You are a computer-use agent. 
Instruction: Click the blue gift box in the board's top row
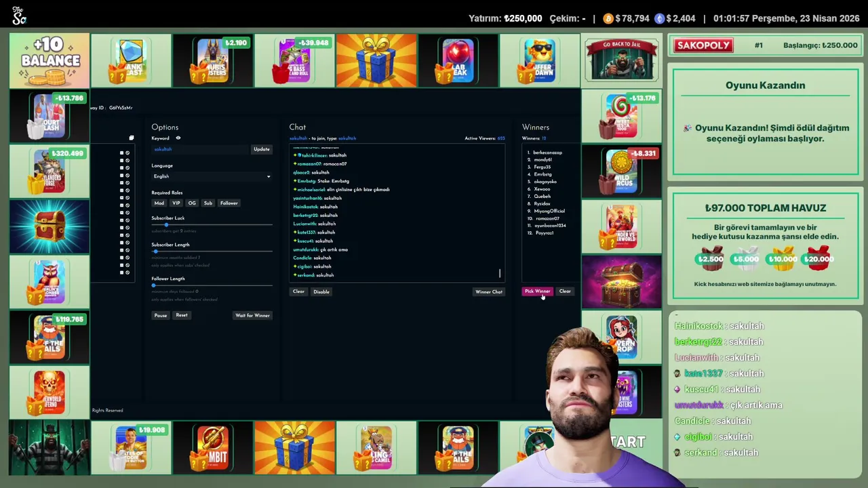(x=376, y=60)
